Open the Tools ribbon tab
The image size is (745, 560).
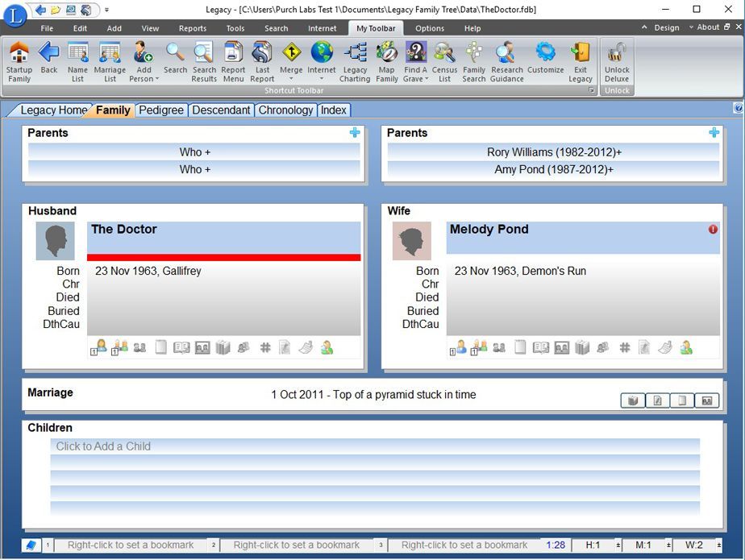click(235, 28)
